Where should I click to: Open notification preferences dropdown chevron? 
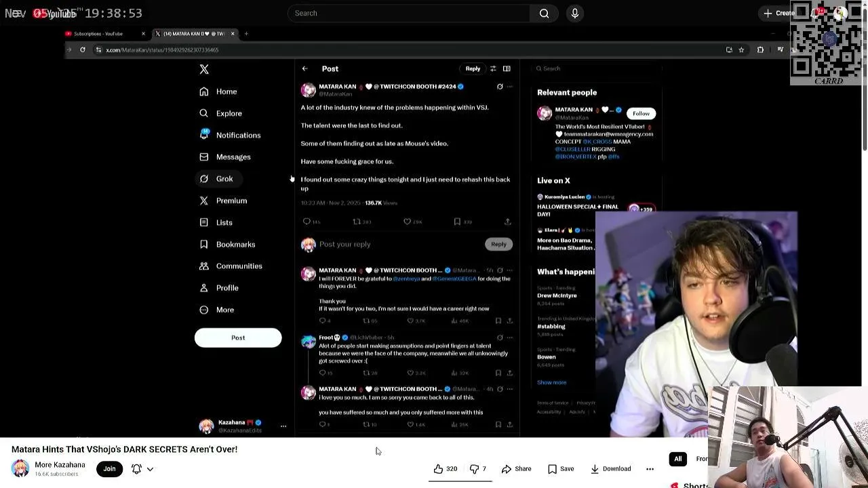(x=150, y=468)
